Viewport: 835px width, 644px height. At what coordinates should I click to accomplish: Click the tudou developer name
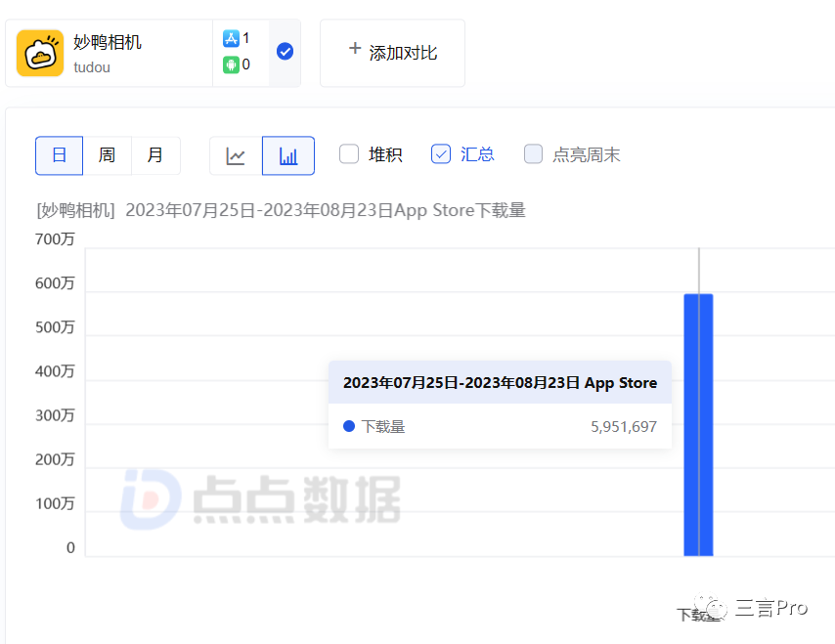pyautogui.click(x=92, y=67)
